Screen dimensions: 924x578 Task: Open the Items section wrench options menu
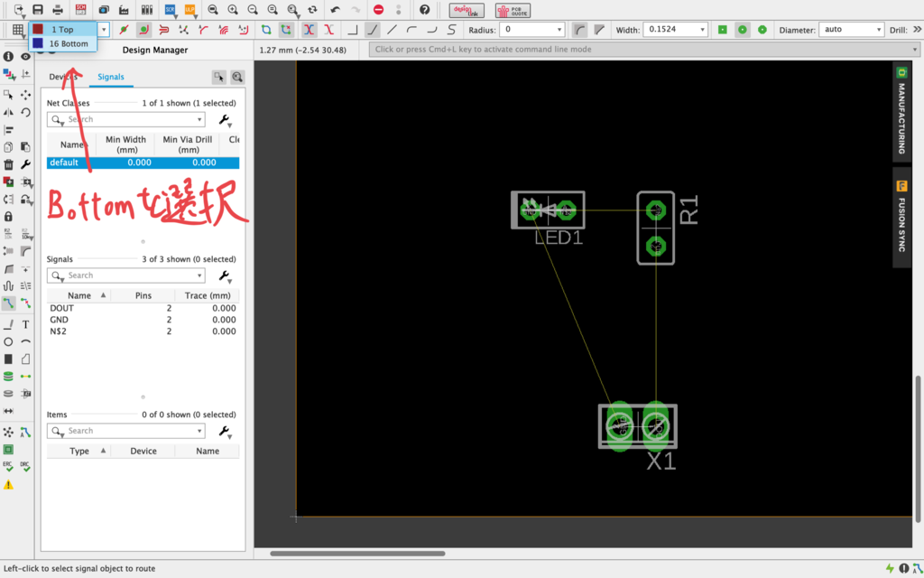coord(225,431)
